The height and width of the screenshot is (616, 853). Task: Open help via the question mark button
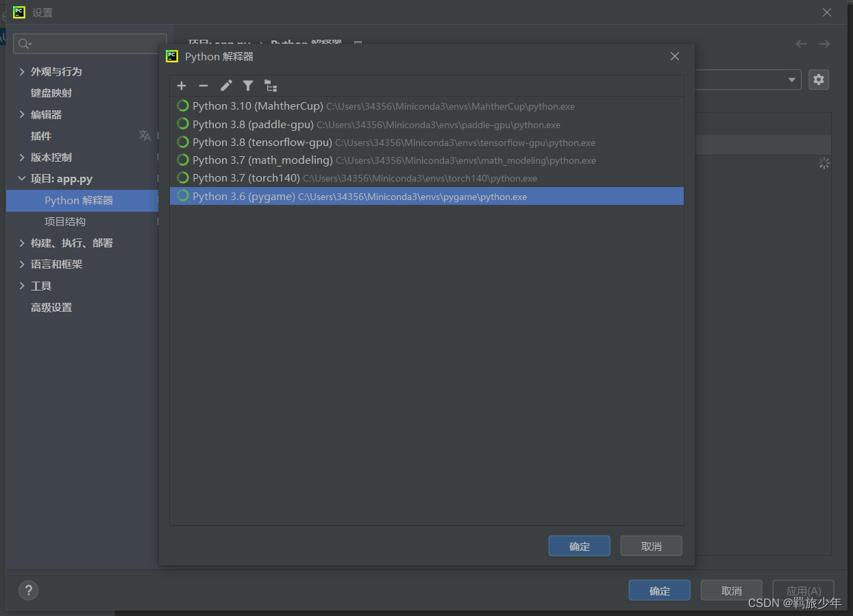coord(28,591)
